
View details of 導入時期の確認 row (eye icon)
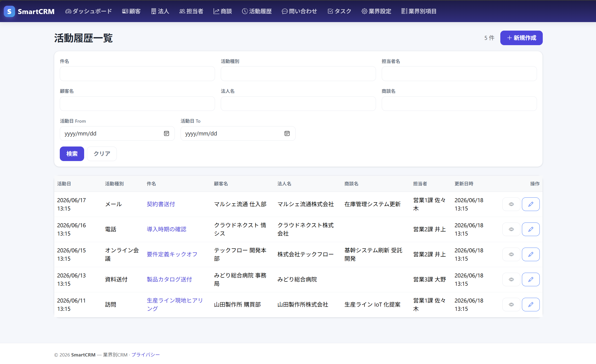pyautogui.click(x=511, y=229)
